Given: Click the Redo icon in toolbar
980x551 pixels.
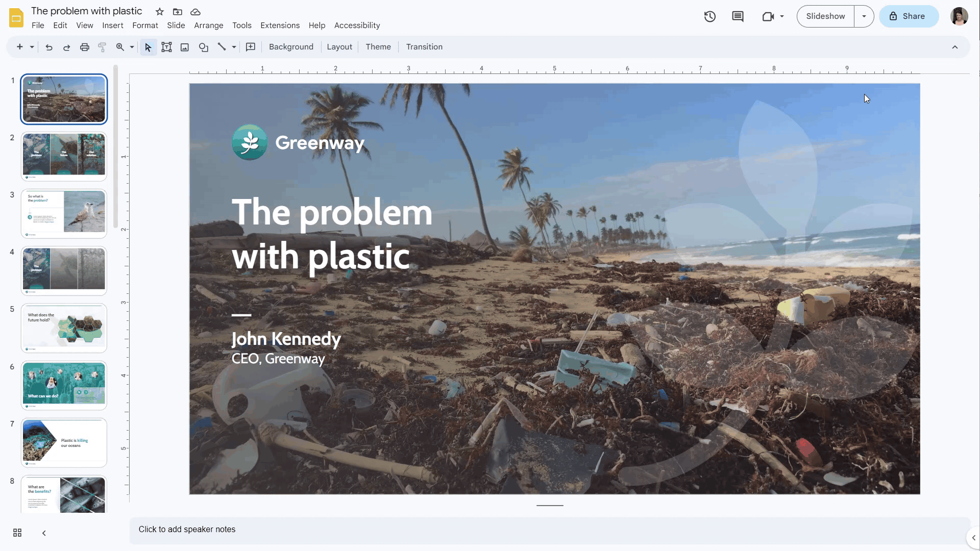Looking at the screenshot, I should [x=66, y=46].
